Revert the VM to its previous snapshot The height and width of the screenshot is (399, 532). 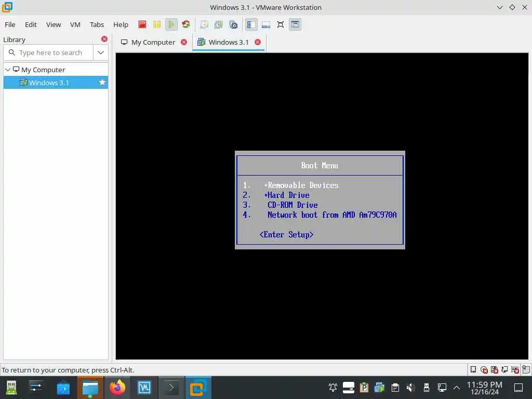tap(219, 24)
